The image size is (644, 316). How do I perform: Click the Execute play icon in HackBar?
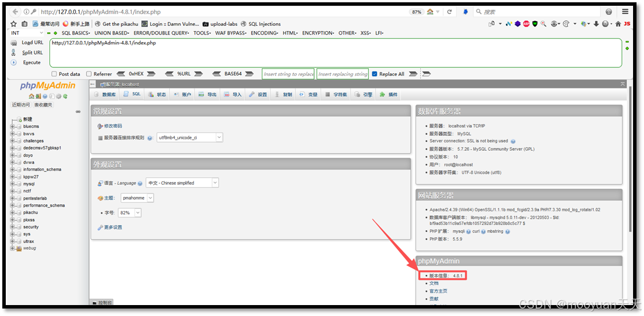coord(14,63)
